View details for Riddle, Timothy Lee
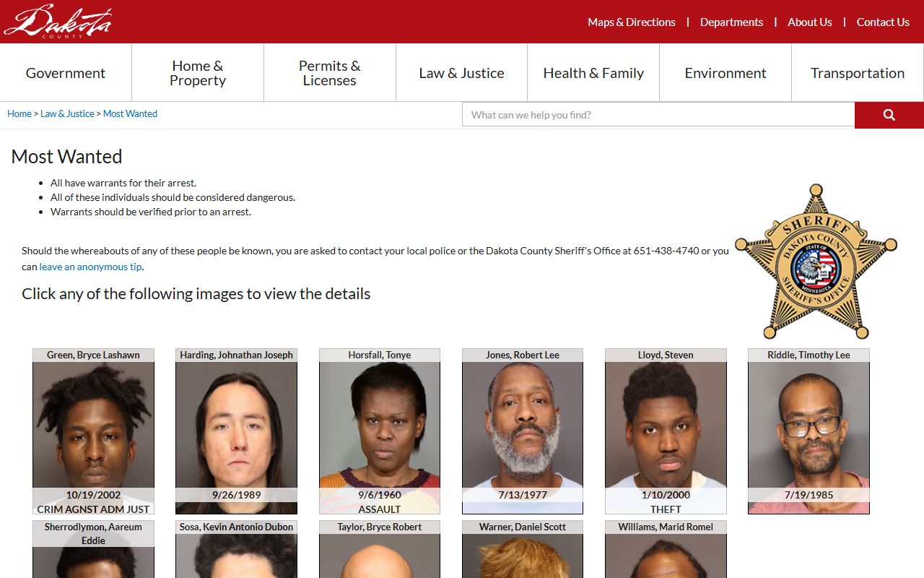The width and height of the screenshot is (924, 578). point(808,431)
